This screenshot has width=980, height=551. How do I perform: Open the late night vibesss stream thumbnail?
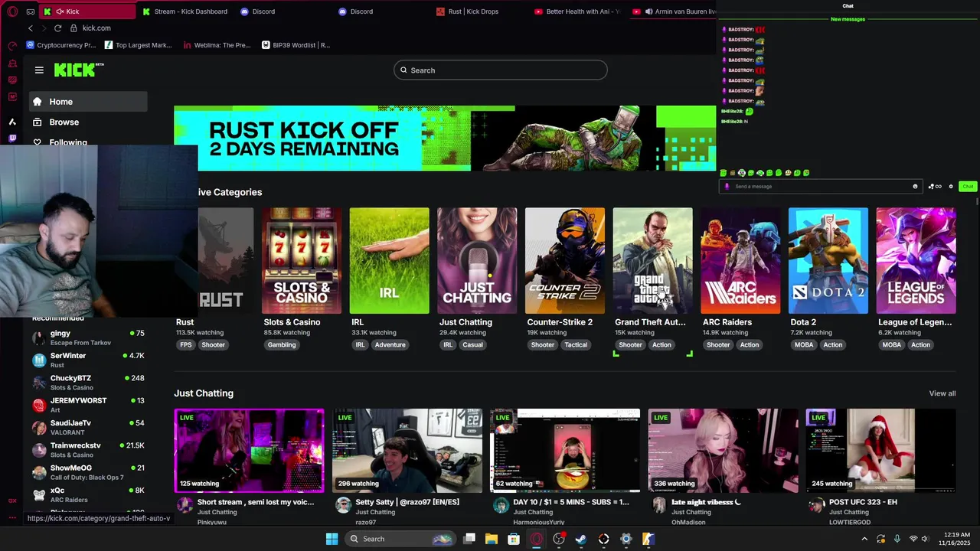[724, 451]
